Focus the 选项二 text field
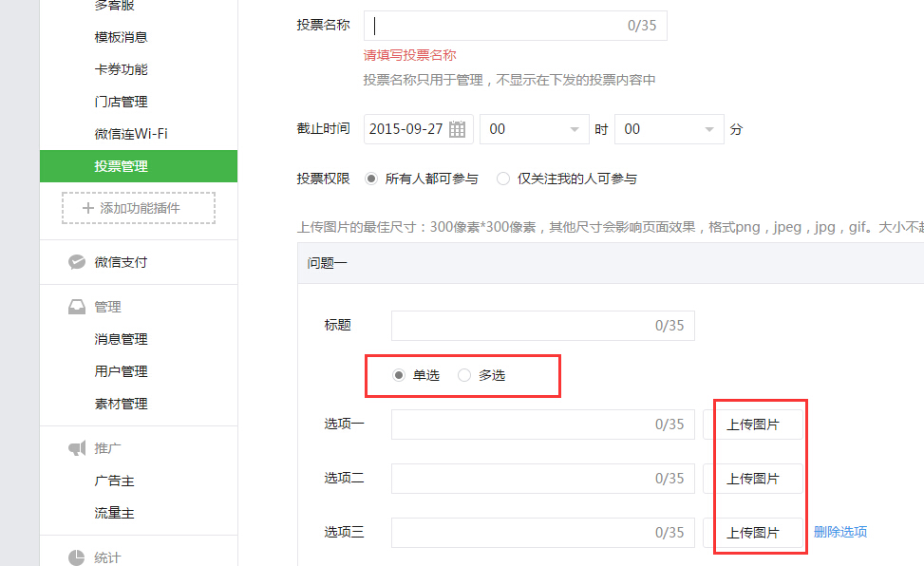This screenshot has width=924, height=566. pos(543,479)
